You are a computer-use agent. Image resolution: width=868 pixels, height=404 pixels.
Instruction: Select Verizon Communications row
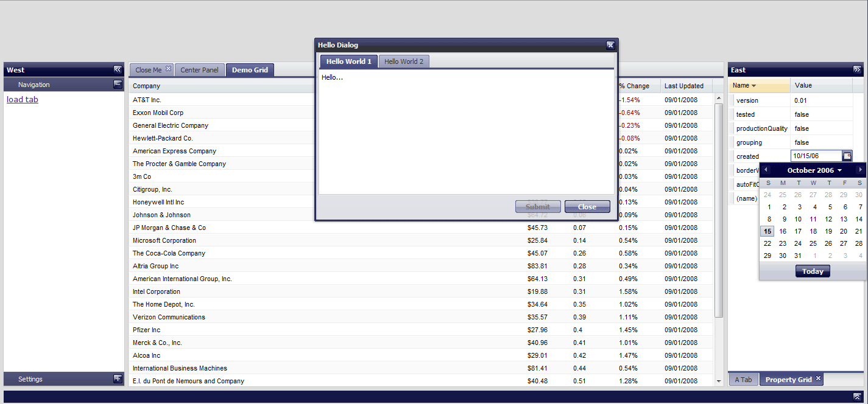(420, 317)
